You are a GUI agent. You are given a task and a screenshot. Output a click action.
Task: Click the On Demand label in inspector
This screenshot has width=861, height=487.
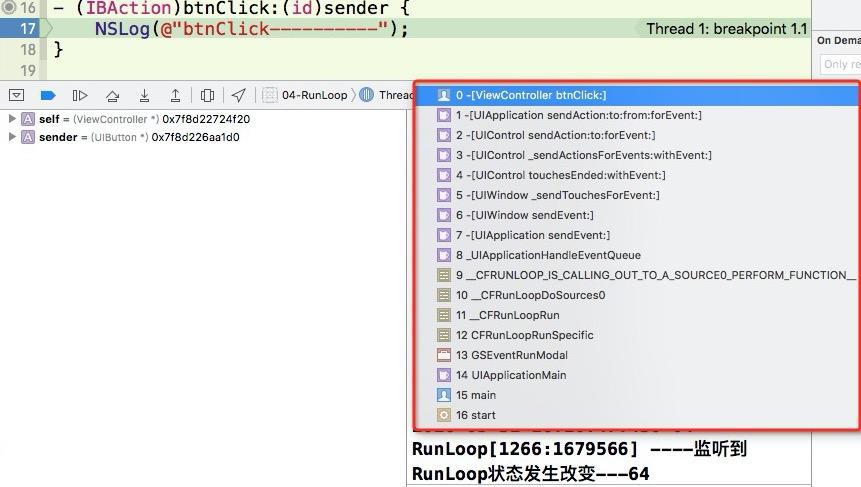click(838, 40)
